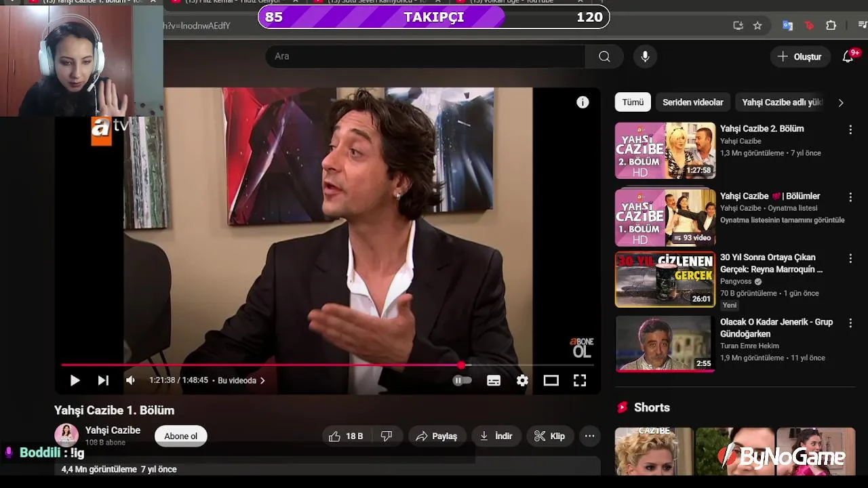The image size is (868, 488).
Task: Seek using the red progress bar
Action: 328,365
